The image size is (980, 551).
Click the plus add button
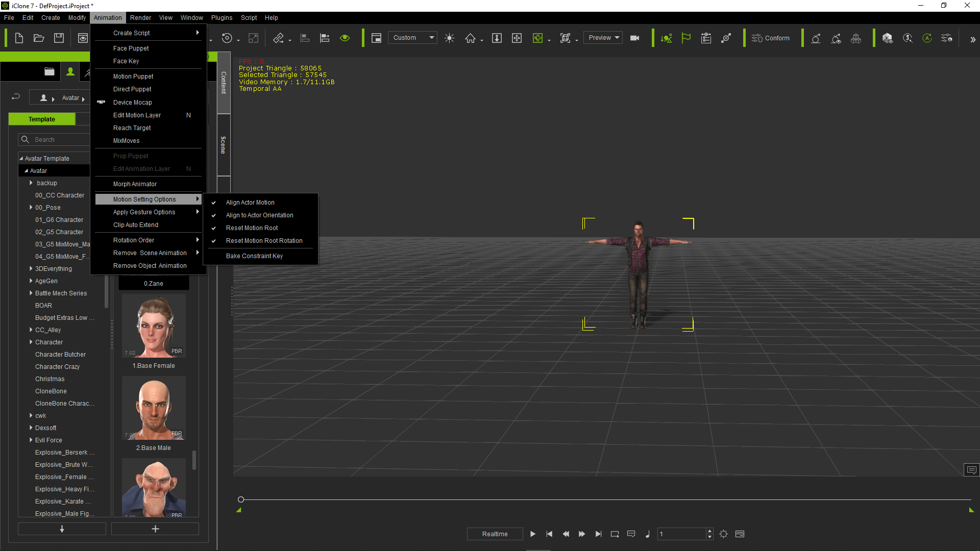pyautogui.click(x=155, y=529)
